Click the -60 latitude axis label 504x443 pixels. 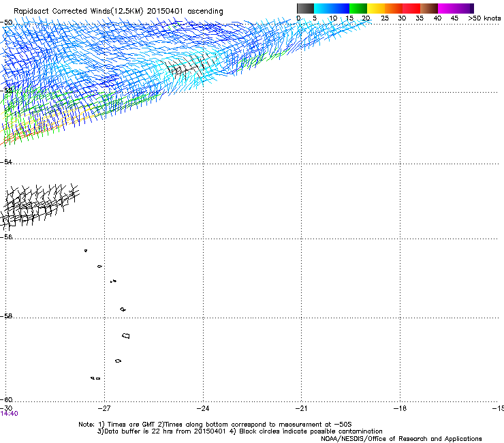coord(6,399)
